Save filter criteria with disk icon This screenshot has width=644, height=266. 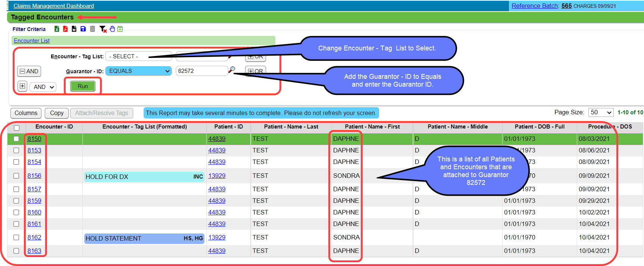[83, 29]
